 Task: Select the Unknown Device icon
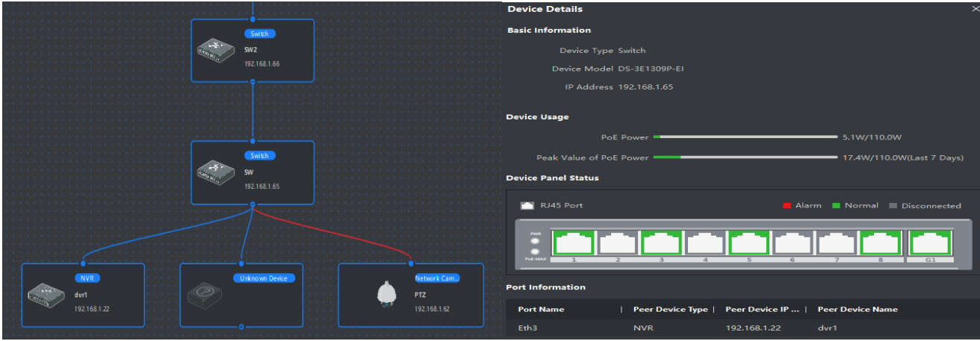point(204,294)
